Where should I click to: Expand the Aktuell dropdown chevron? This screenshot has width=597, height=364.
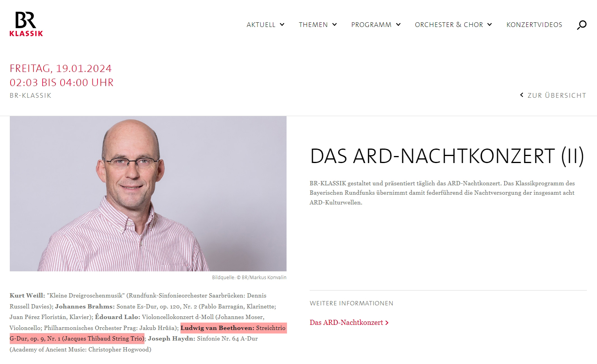click(x=282, y=25)
